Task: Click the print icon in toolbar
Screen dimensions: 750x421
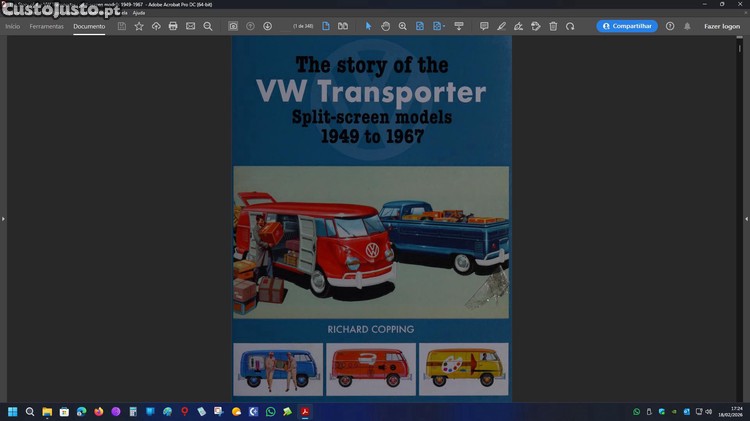Action: 173,26
